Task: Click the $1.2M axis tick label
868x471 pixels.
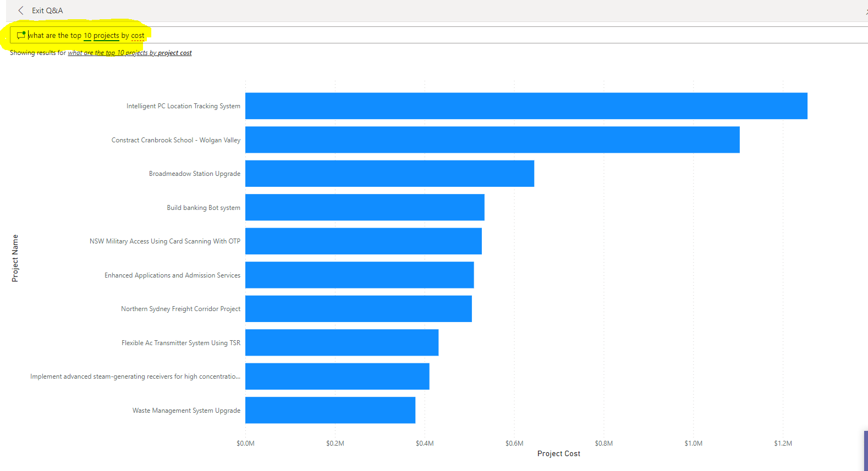Action: tap(783, 443)
